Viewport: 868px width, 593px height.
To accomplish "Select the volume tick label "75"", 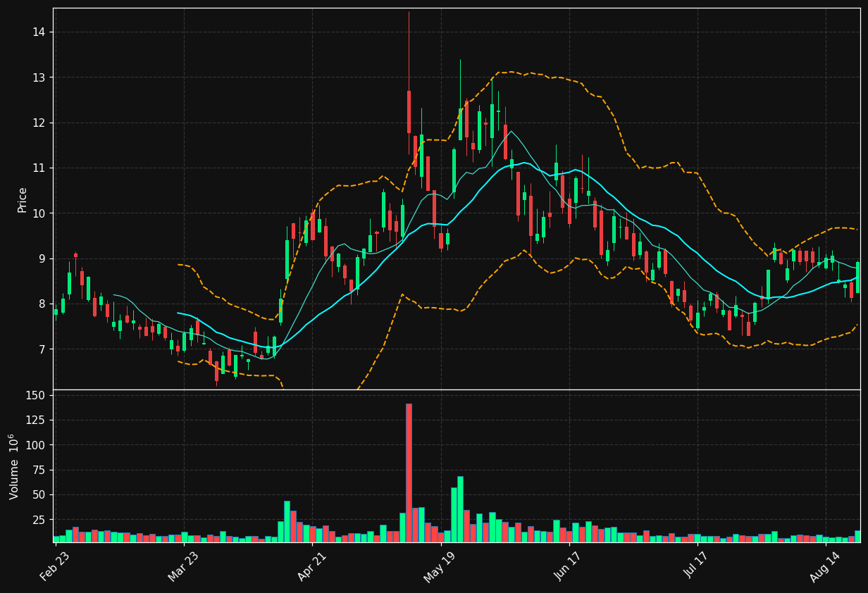I will [x=38, y=470].
